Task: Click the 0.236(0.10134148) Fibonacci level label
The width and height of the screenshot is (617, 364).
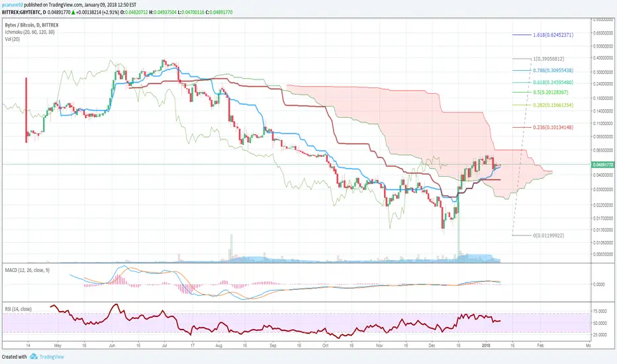Action: point(553,128)
